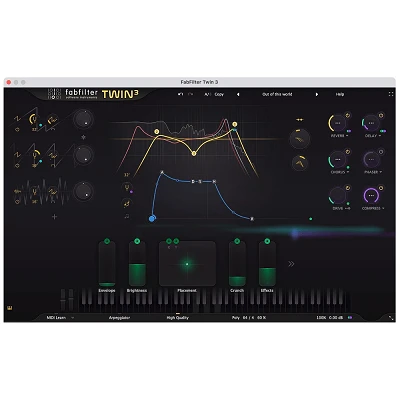Select the upper right yellow filter node
Image resolution: width=400 pixels, height=400 pixels.
[235, 124]
